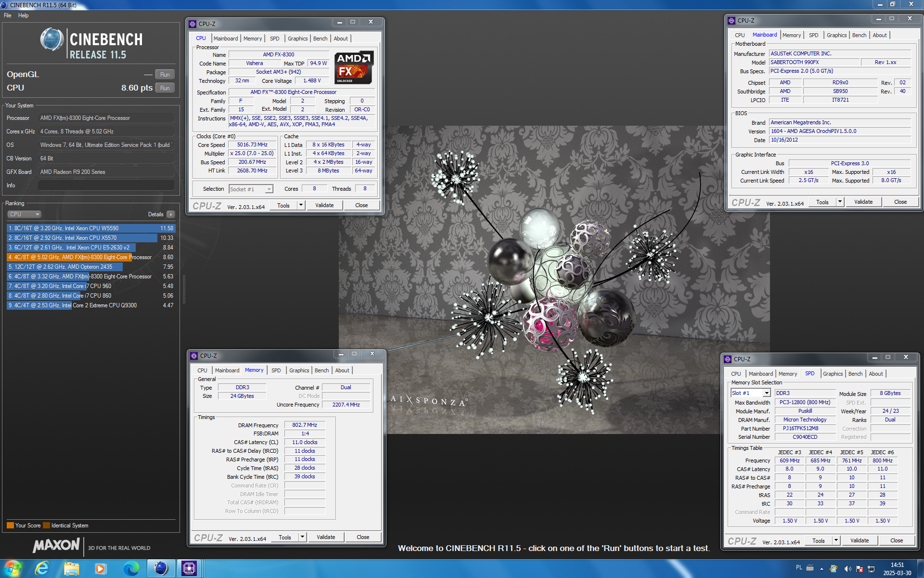The width and height of the screenshot is (924, 578).
Task: Select the Xeon E5-2630 v2 ranking row
Action: pyautogui.click(x=91, y=248)
